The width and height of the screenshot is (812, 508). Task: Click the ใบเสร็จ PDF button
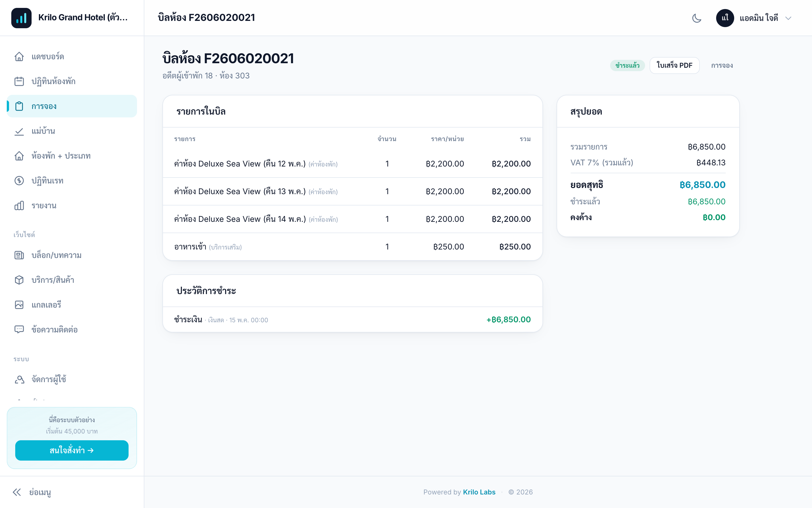[674, 65]
